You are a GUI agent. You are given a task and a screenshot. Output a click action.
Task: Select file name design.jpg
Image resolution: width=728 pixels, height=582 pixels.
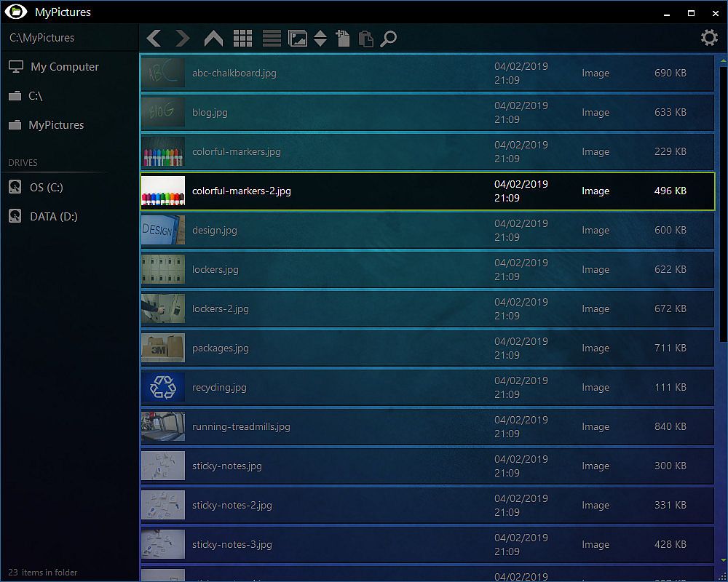click(x=215, y=230)
